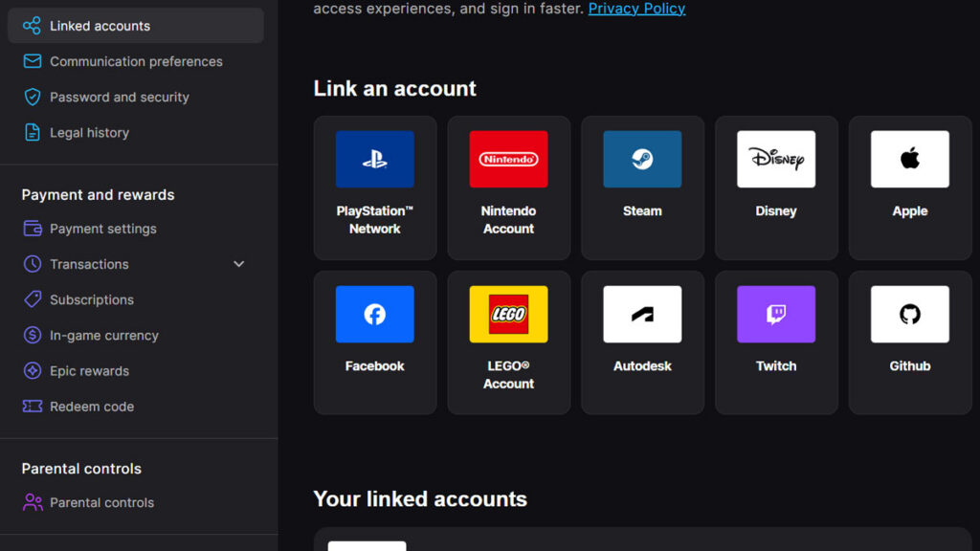This screenshot has width=980, height=551.
Task: Open Legal history page
Action: 136,132
